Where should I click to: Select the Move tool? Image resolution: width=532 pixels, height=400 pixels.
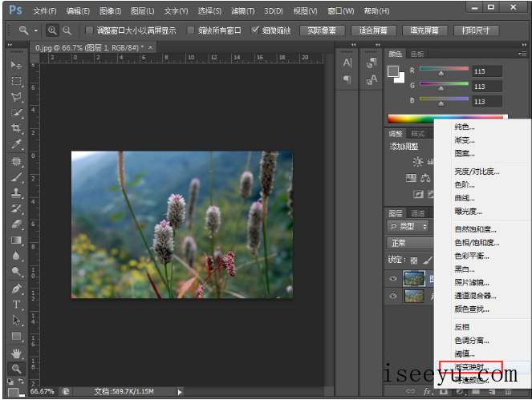tap(16, 64)
